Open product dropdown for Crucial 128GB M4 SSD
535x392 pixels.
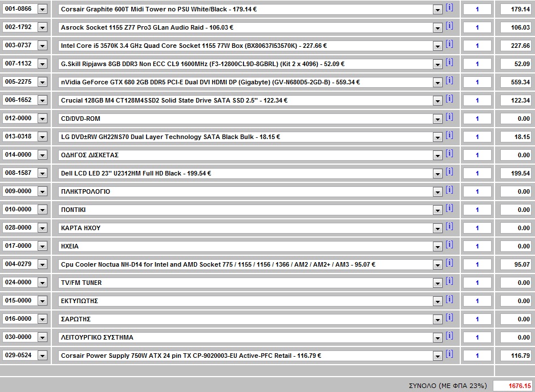coord(437,101)
